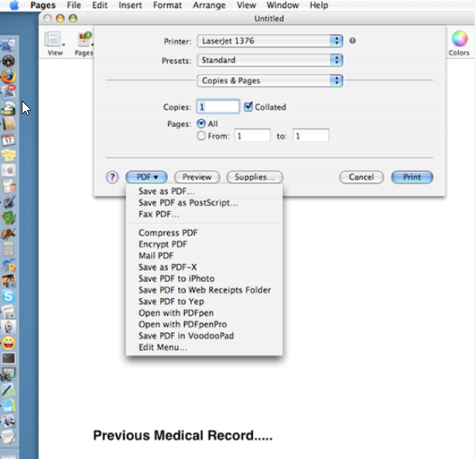Click the From page number field
The height and width of the screenshot is (459, 476).
coord(252,135)
